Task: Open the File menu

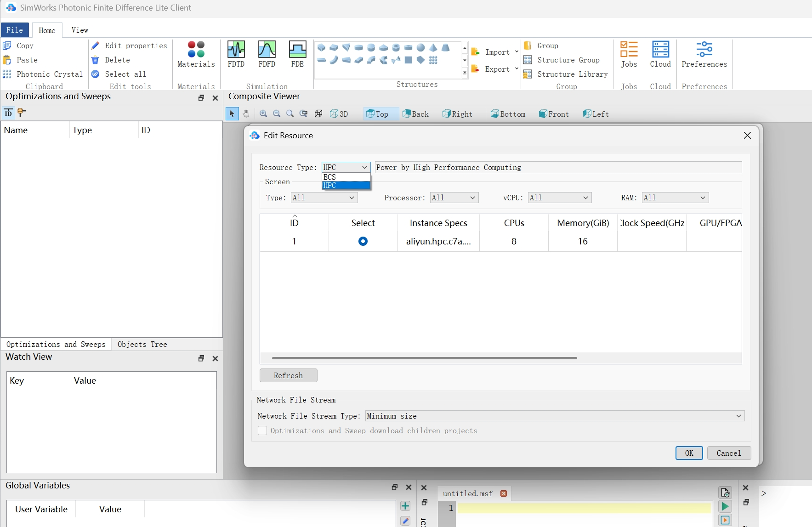Action: pos(15,30)
